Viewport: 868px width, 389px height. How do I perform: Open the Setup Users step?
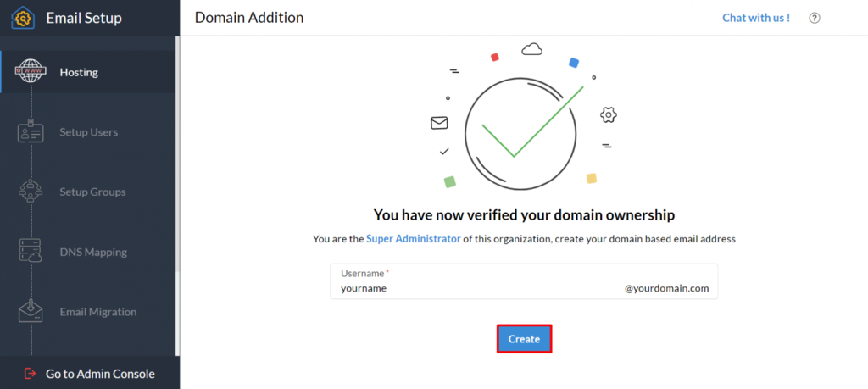pyautogui.click(x=88, y=132)
